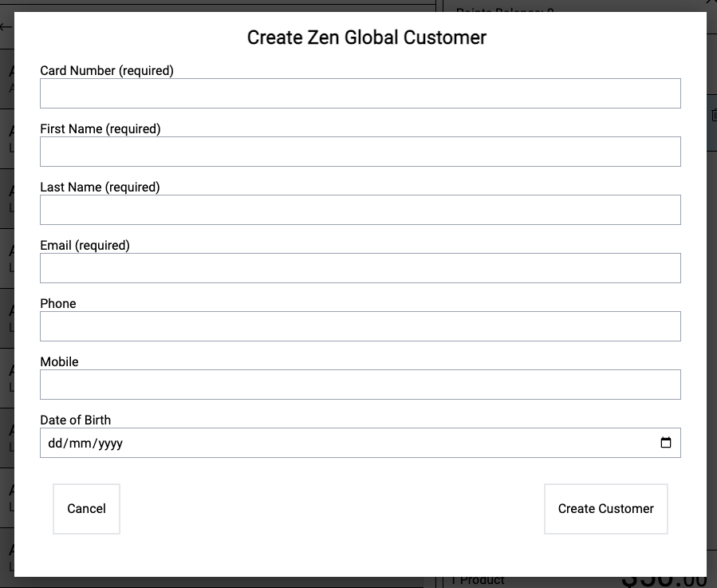Open the Date of Birth calendar picker
Screen dimensions: 717x588
[x=666, y=442]
